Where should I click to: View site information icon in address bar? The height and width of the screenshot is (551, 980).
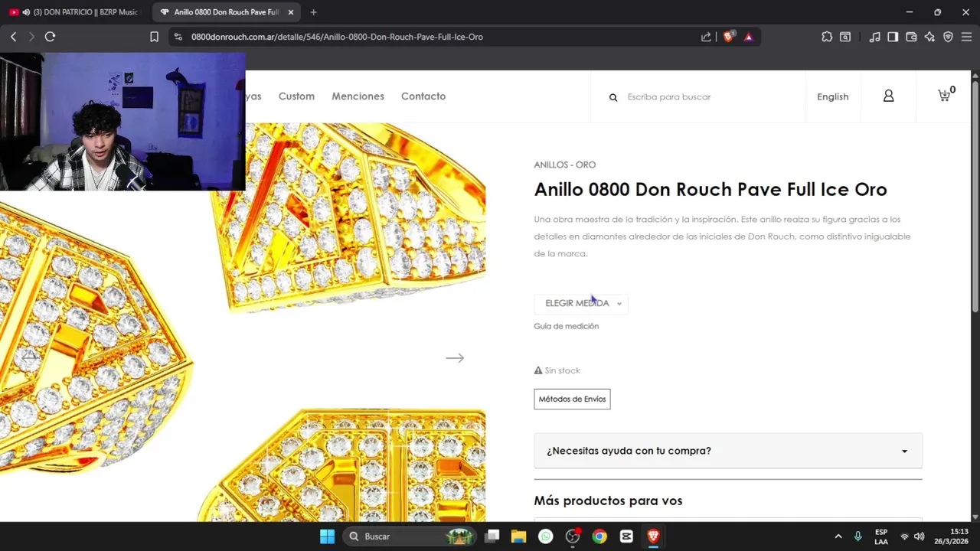[178, 37]
